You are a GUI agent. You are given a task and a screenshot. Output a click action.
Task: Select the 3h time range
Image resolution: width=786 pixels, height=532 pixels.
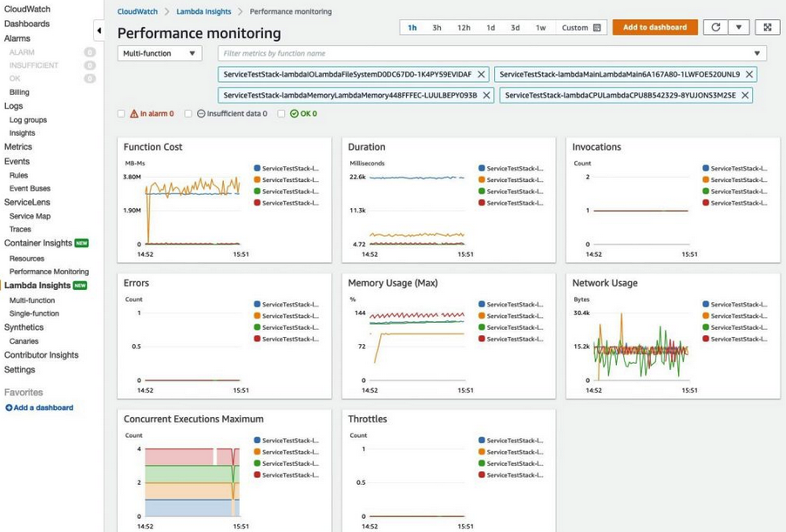pos(437,28)
